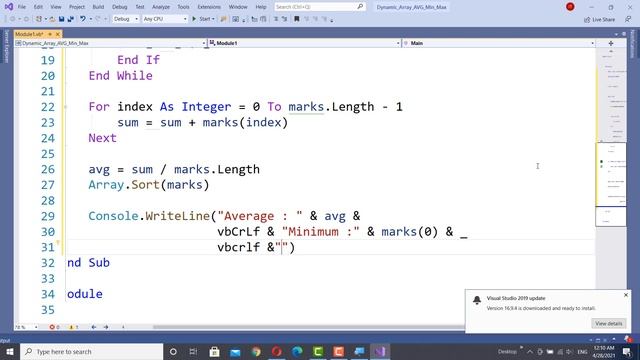Open the Edit menu
Viewport: 640px width, 360px height.
(x=38, y=7)
